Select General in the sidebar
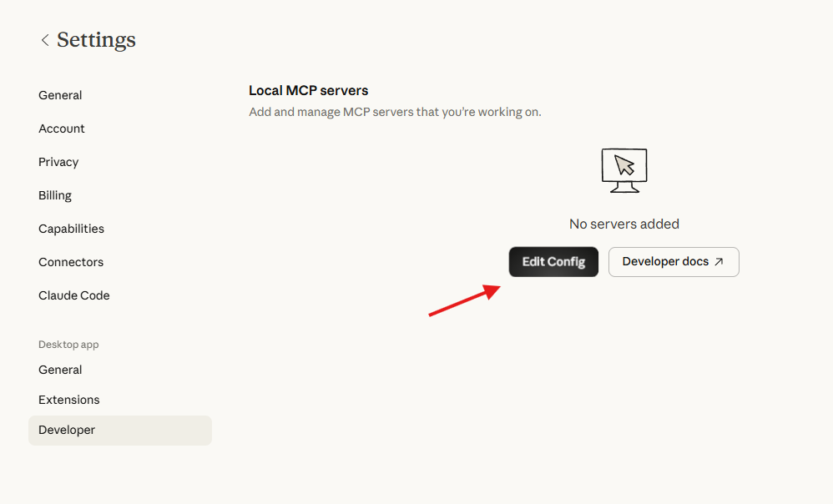This screenshot has width=833, height=504. [x=60, y=95]
